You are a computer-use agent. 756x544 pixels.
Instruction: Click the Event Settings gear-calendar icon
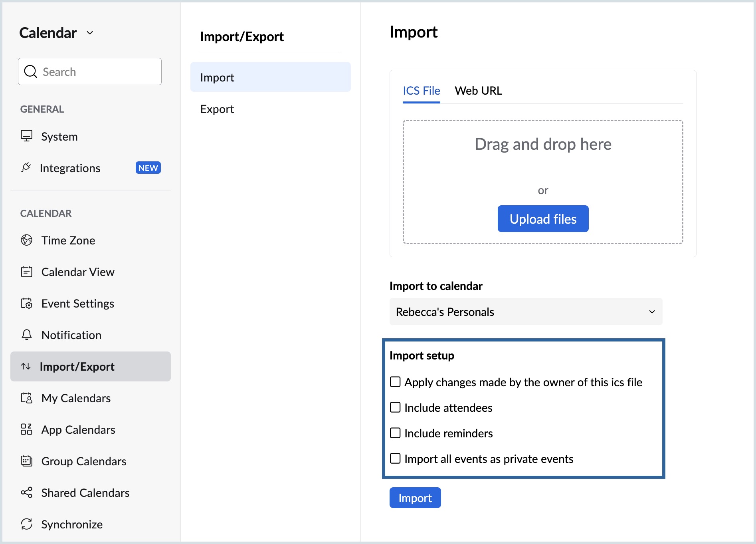(x=27, y=304)
